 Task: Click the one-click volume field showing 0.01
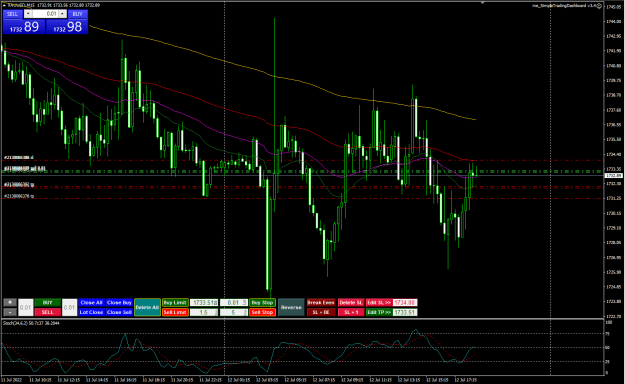45,14
